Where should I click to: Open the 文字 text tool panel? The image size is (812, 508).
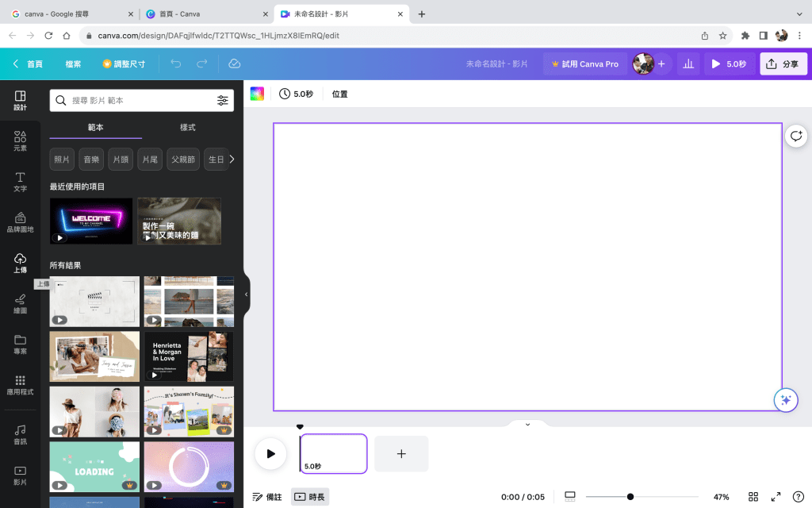21,181
